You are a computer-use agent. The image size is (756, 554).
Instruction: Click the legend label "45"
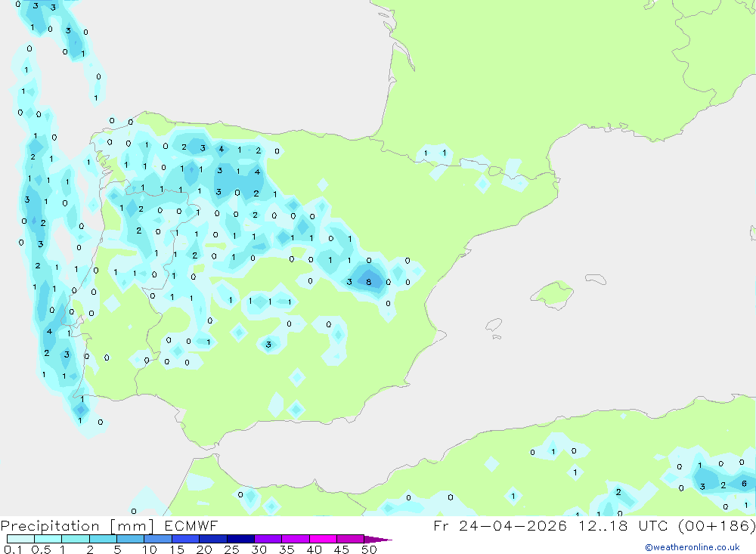click(x=342, y=549)
